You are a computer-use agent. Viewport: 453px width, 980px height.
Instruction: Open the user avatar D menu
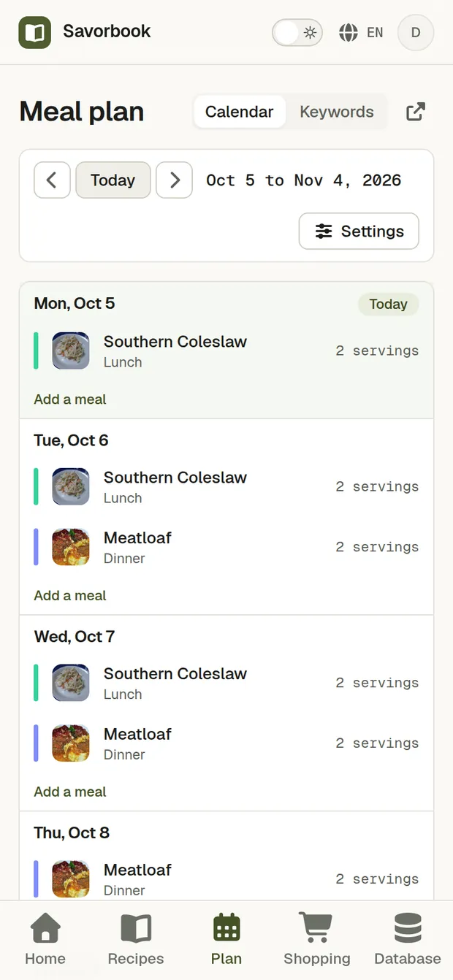tap(416, 32)
